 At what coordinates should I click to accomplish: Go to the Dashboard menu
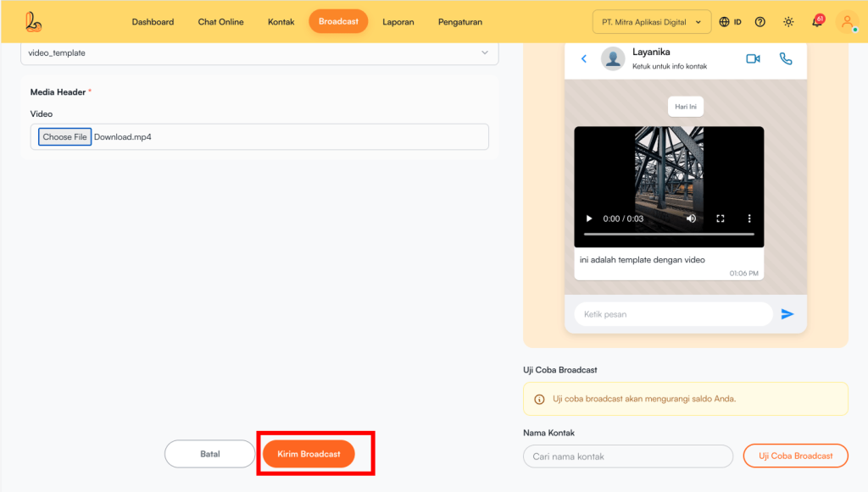[153, 22]
